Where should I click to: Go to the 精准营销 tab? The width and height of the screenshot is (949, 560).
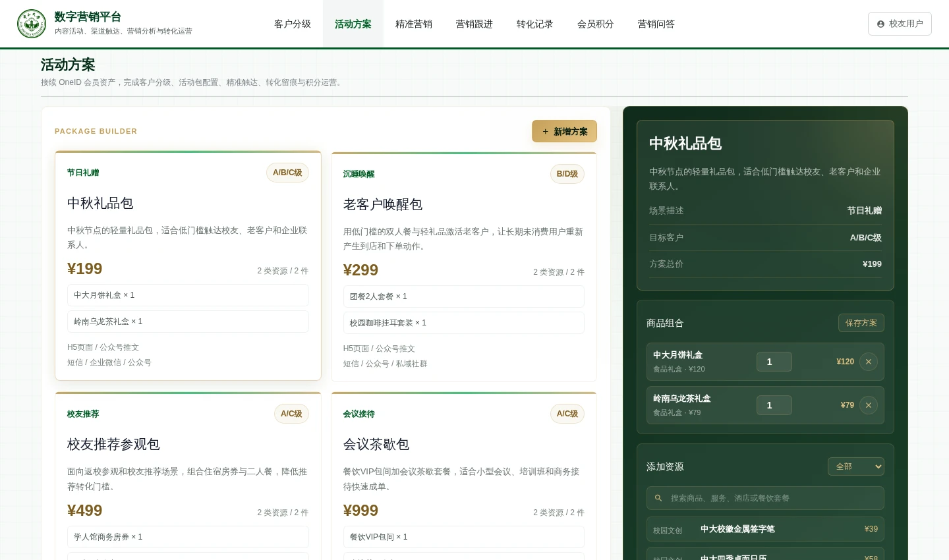click(414, 24)
